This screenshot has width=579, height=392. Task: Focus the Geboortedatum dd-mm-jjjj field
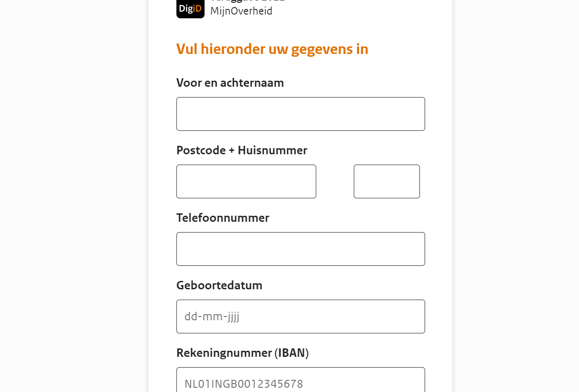tap(300, 317)
